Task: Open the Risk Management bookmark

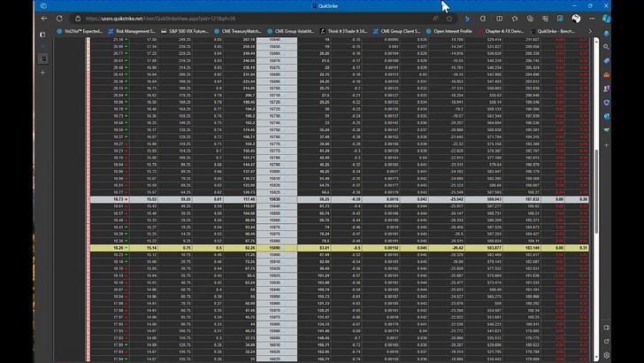Action: (132, 31)
